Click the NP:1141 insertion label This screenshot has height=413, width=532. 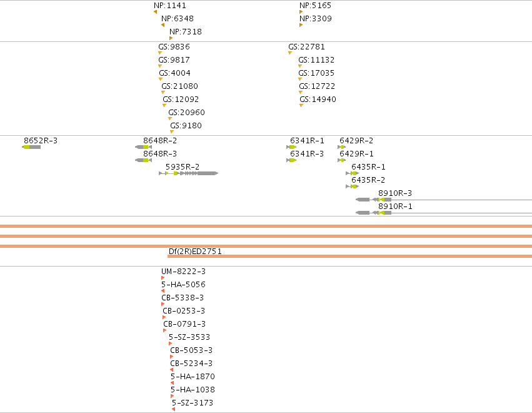point(169,6)
